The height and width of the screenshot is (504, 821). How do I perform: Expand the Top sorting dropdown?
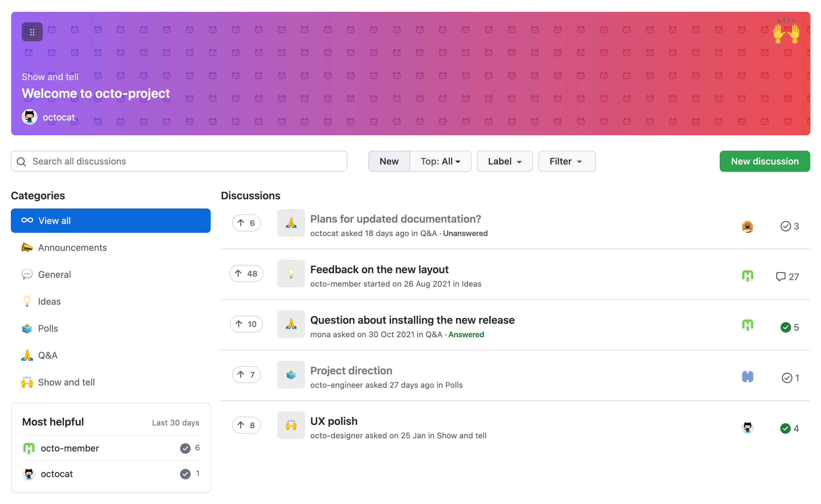440,161
